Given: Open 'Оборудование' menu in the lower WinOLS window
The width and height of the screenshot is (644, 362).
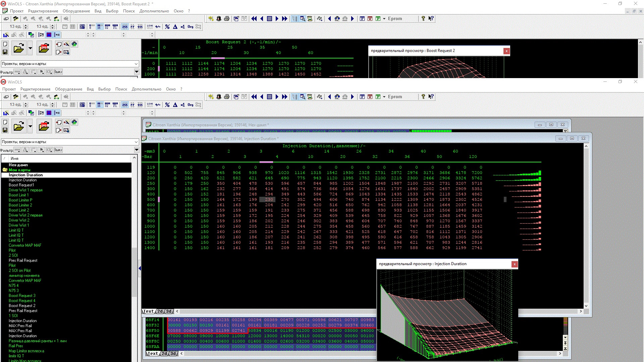Looking at the screenshot, I should click(68, 89).
